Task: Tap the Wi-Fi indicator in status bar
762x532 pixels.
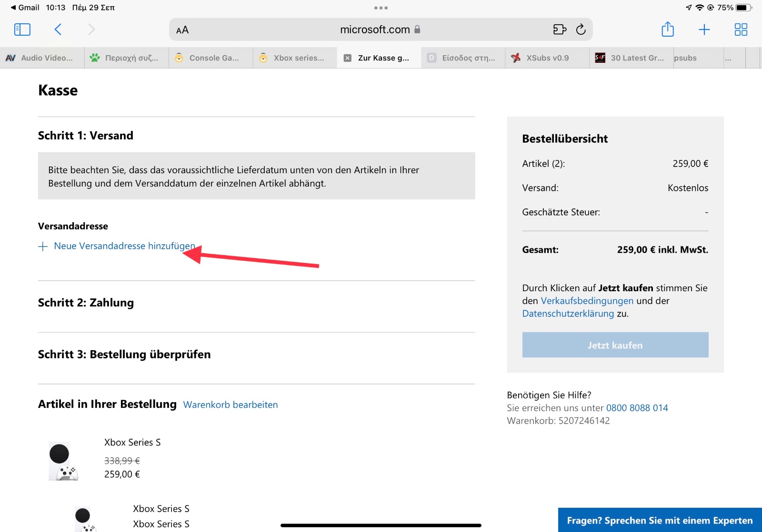Action: point(700,8)
